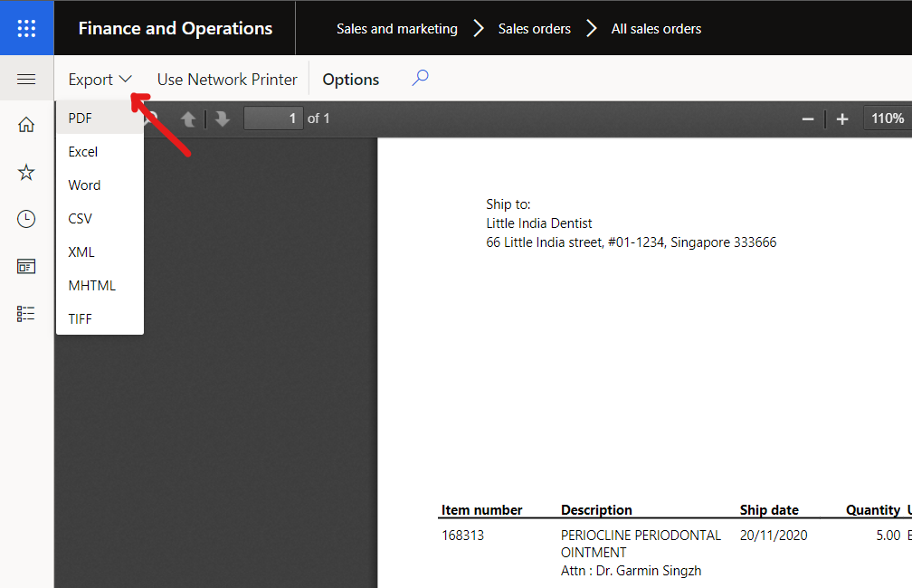Select 'Attn : Dr. Garmin Singzh' text
Viewport: 912px width, 588px height.
pyautogui.click(x=632, y=571)
